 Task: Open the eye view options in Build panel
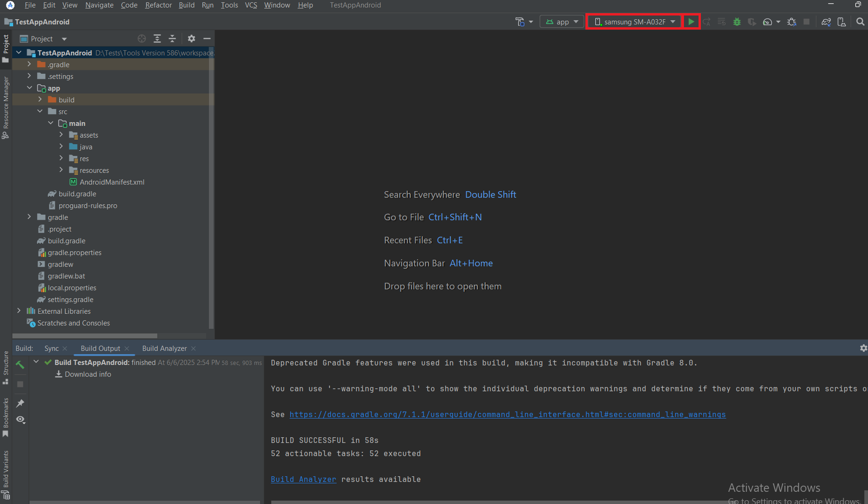[x=20, y=419]
